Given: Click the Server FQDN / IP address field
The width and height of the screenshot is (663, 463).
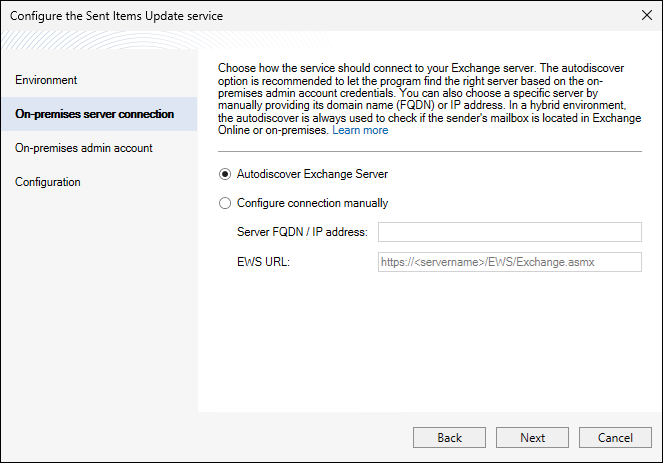Looking at the screenshot, I should pos(508,233).
